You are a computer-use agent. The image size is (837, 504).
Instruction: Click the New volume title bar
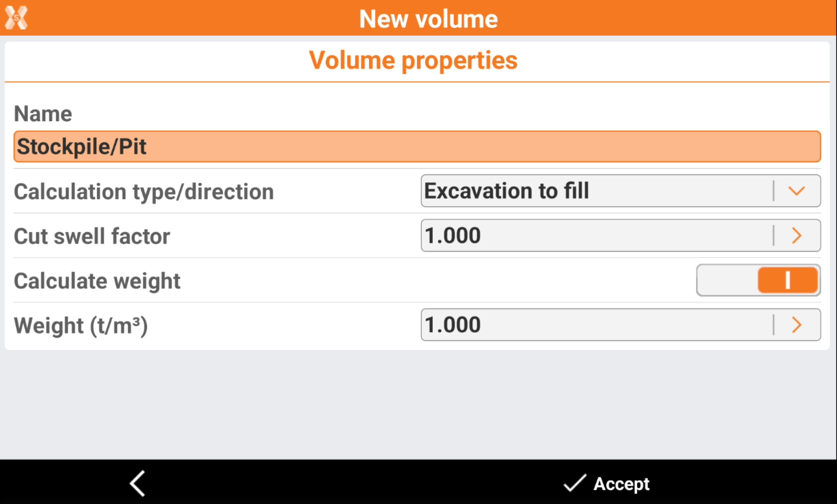(x=428, y=19)
